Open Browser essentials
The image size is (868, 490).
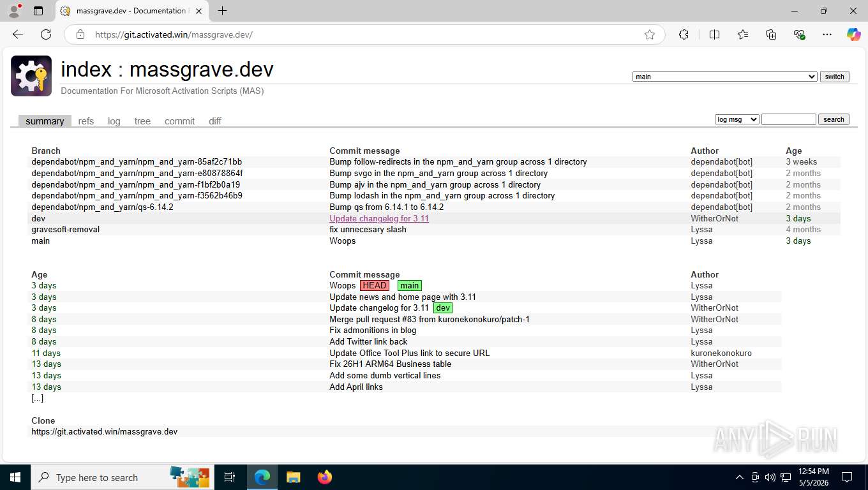[799, 34]
